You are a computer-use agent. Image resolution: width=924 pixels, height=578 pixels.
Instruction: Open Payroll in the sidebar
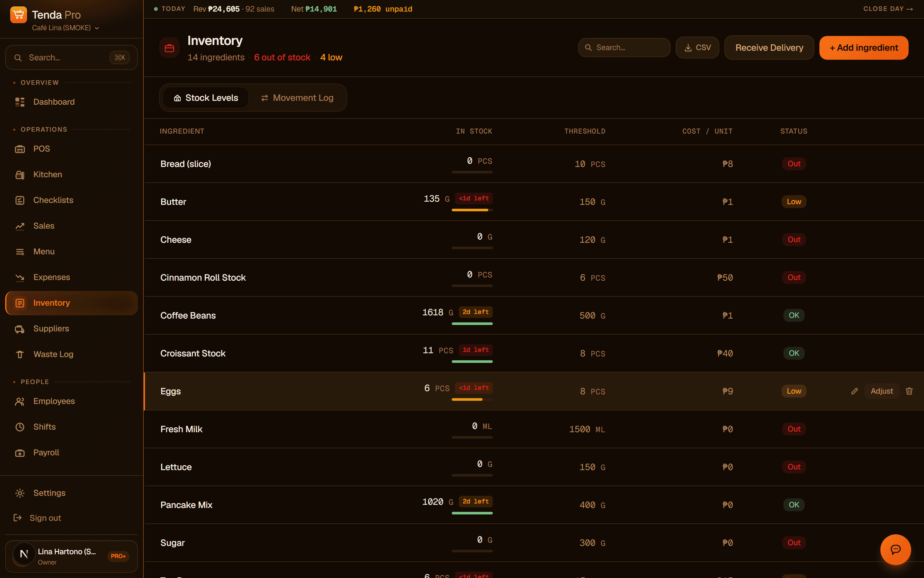pos(72,452)
